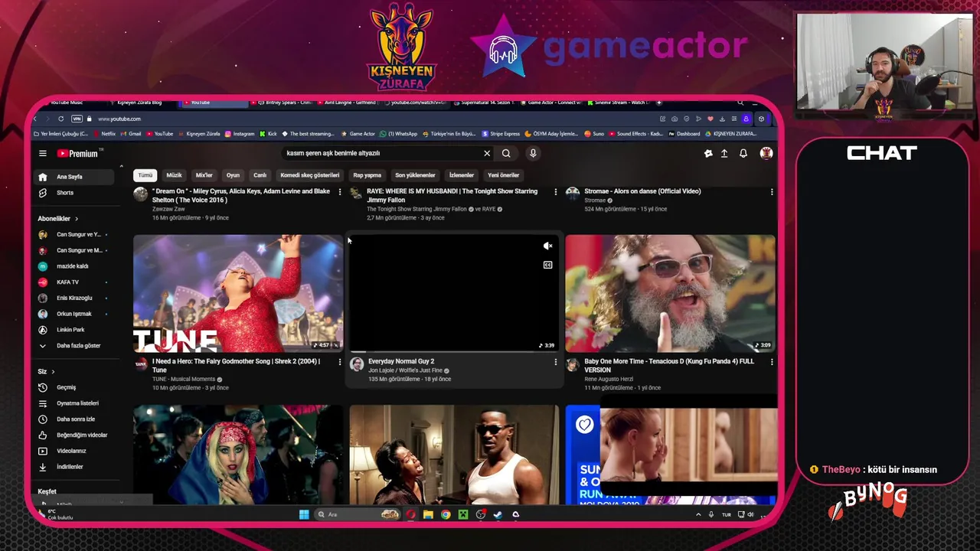Expand the Abonelikler section header
The width and height of the screenshot is (980, 551).
pyautogui.click(x=58, y=219)
